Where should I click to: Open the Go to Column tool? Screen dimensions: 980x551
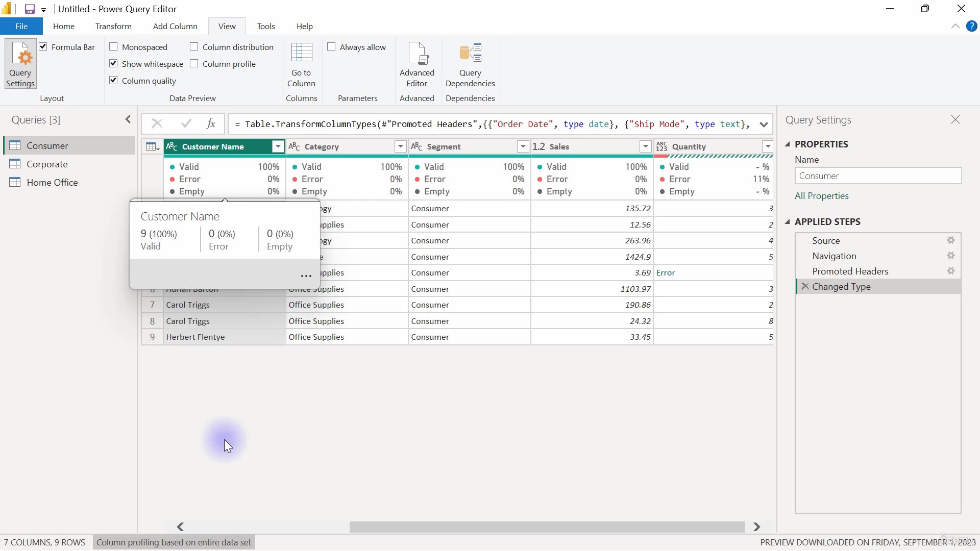point(301,65)
